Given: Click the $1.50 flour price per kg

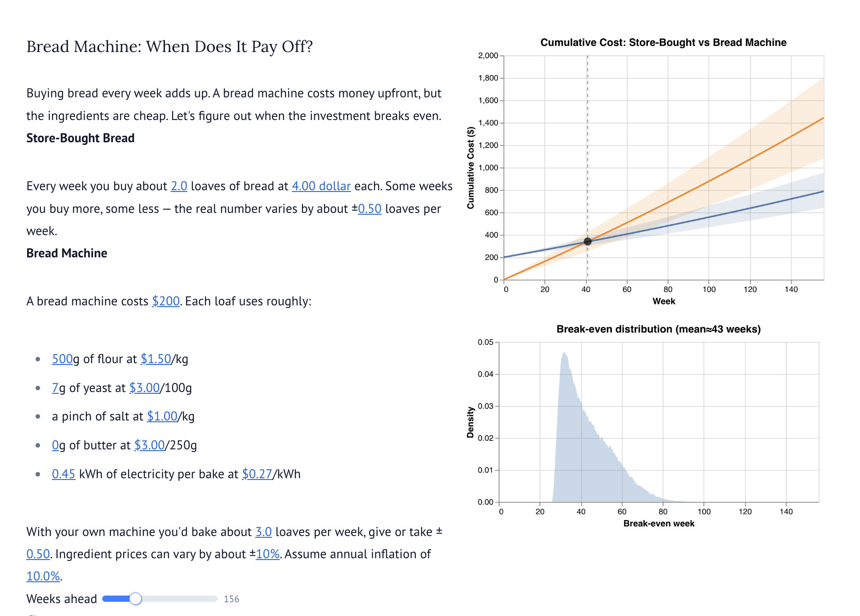Looking at the screenshot, I should [x=156, y=359].
